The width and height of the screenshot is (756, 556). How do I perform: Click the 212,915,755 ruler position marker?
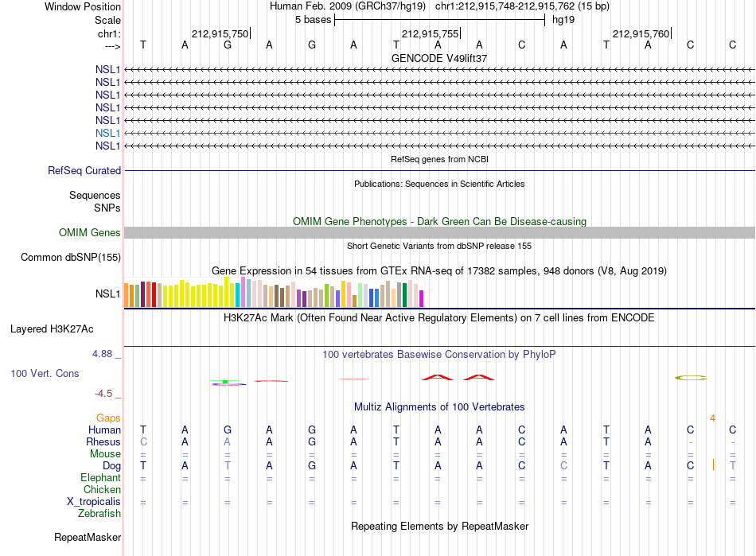pyautogui.click(x=431, y=33)
